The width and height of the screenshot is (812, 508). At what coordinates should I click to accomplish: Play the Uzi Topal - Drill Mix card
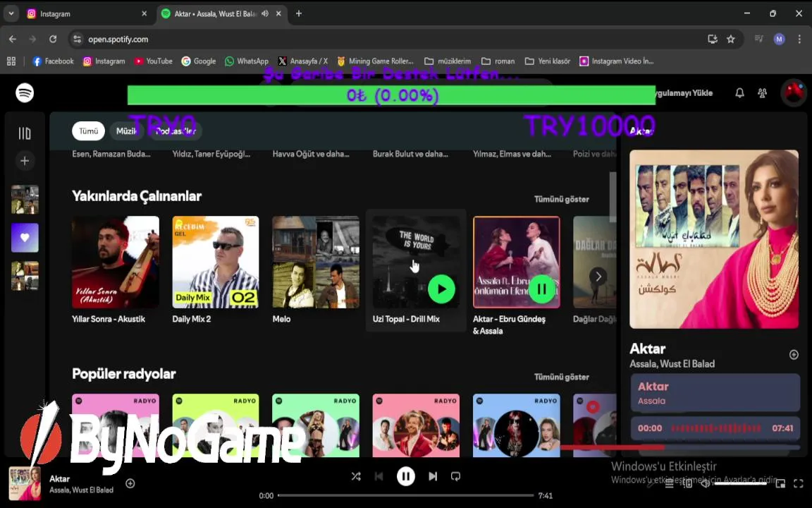click(x=441, y=289)
